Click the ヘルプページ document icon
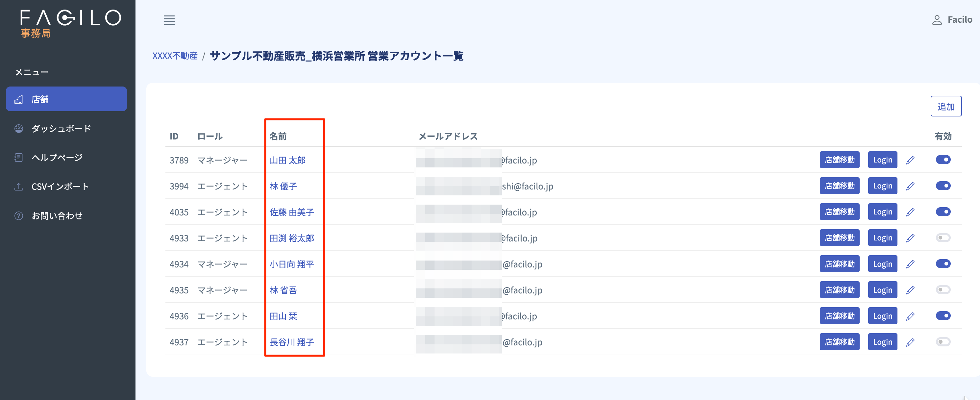 [19, 158]
